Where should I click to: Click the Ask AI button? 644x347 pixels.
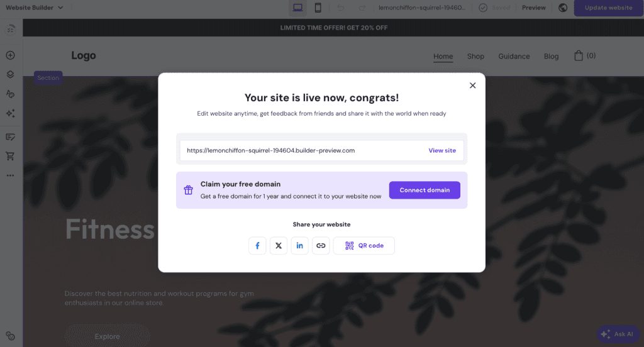(x=619, y=334)
